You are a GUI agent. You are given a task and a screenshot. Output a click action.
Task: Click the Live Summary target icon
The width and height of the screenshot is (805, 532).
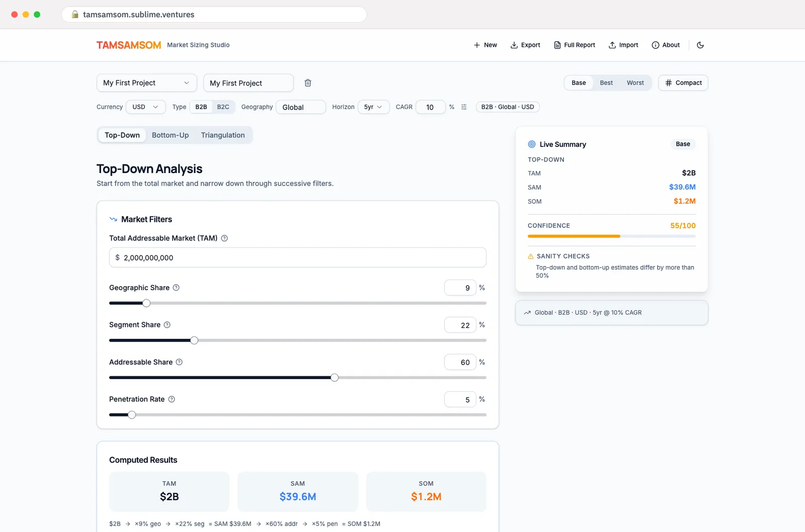[x=532, y=144]
